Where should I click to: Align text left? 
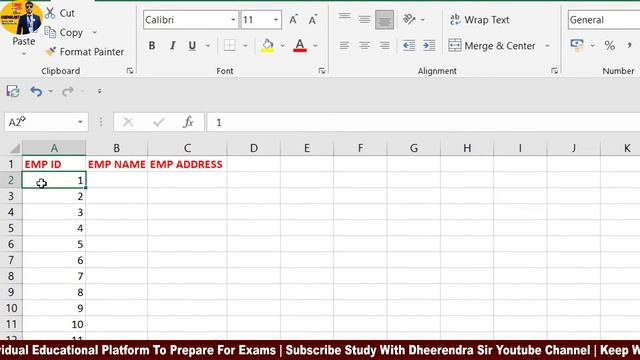(344, 45)
